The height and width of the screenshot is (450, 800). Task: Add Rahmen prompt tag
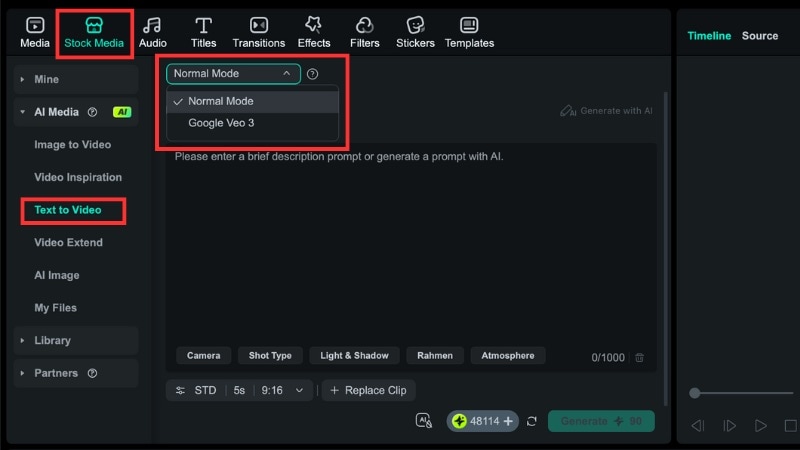coord(435,356)
